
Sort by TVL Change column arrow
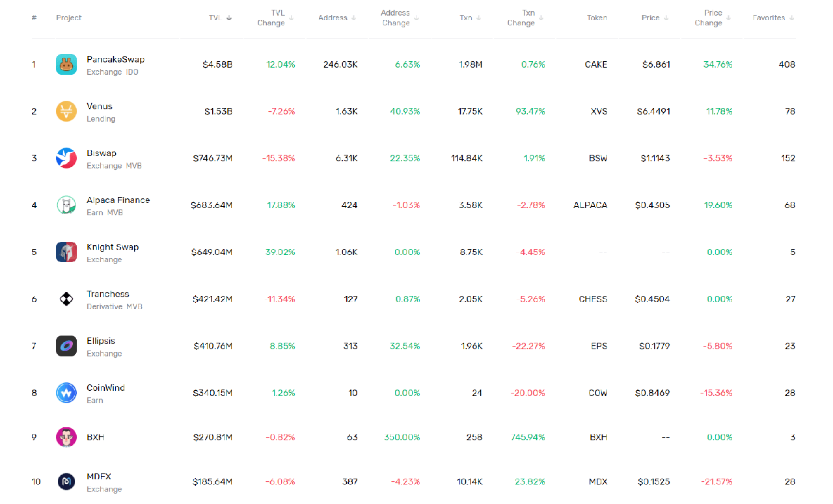[291, 18]
